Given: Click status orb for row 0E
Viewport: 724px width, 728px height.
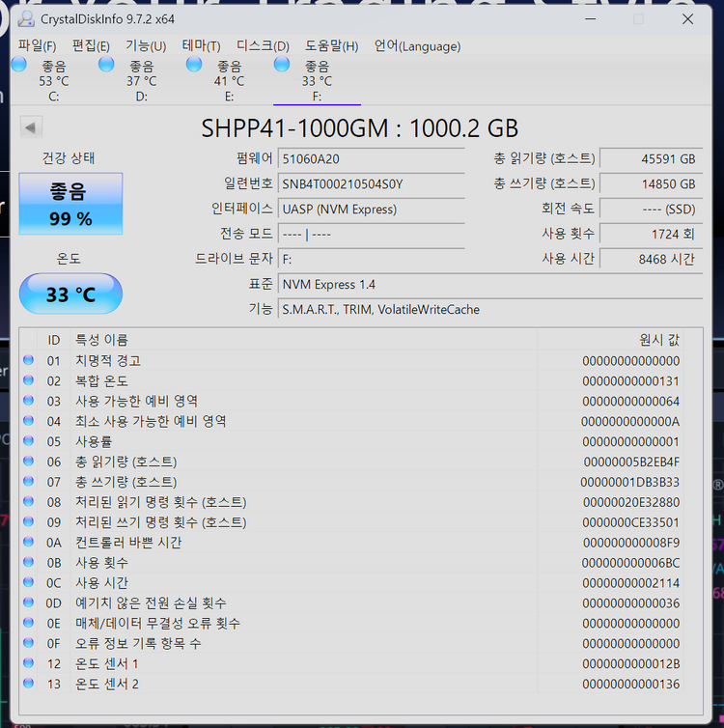Looking at the screenshot, I should click(x=28, y=623).
